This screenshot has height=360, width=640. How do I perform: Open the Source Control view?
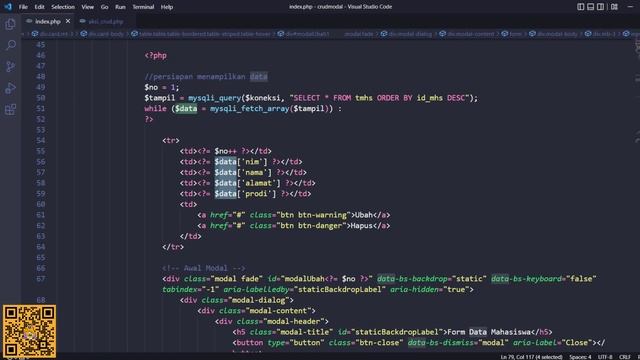[x=11, y=67]
